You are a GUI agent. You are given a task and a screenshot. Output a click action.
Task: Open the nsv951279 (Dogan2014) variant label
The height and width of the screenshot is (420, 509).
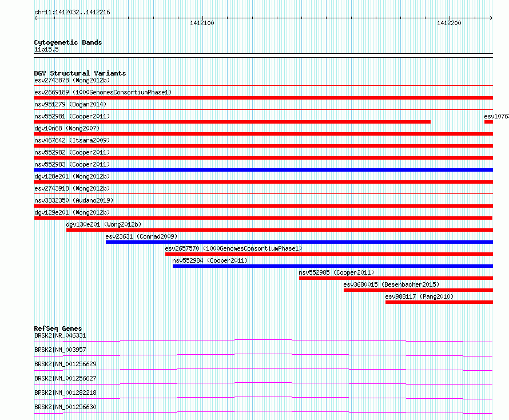click(x=70, y=104)
